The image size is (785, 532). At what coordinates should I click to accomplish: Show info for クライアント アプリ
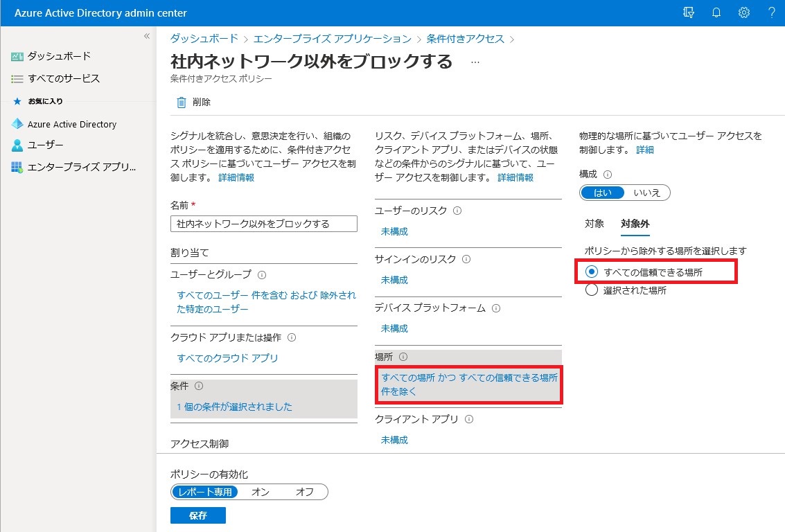click(469, 419)
